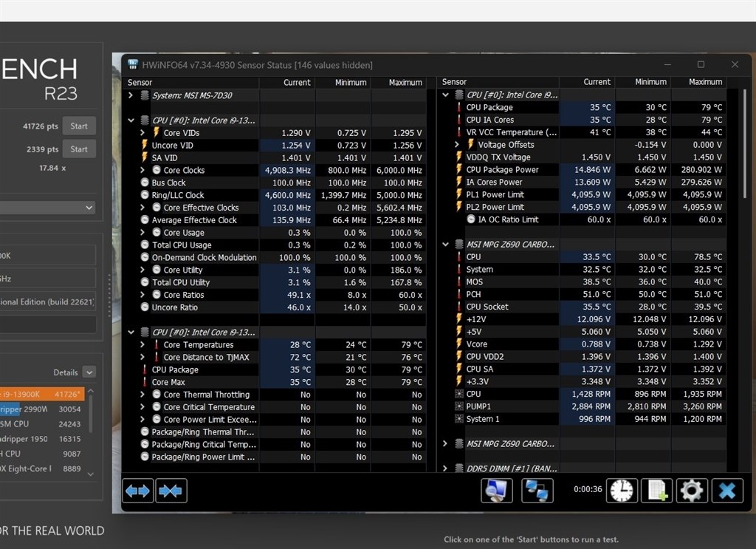The height and width of the screenshot is (549, 756).
Task: Click the 6,000.0 MHz Core Clocks maximum value
Action: click(399, 170)
